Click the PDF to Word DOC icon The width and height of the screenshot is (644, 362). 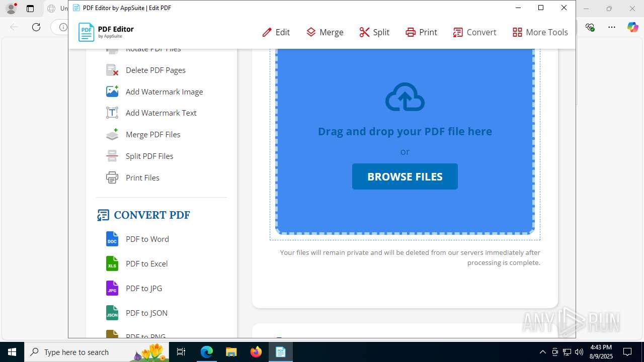coord(112,239)
